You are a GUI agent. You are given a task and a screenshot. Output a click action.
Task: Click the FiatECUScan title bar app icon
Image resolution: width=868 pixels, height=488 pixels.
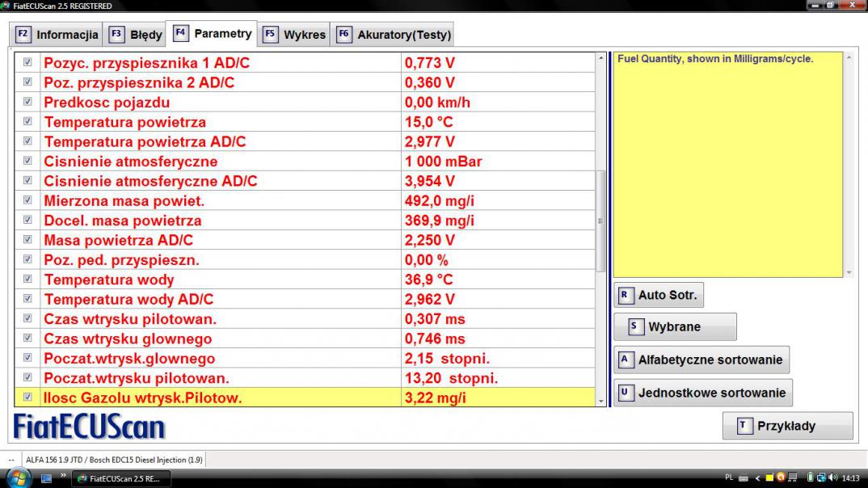[x=6, y=6]
